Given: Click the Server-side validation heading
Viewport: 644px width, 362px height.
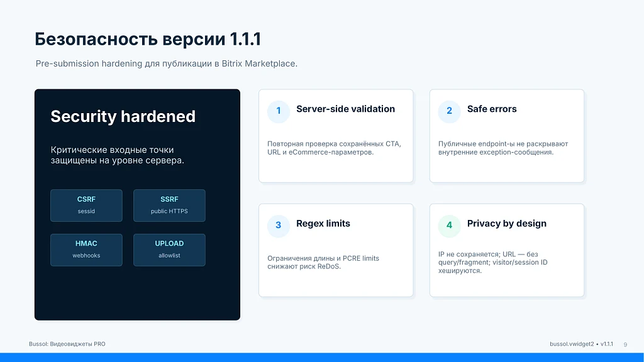Looking at the screenshot, I should (345, 109).
